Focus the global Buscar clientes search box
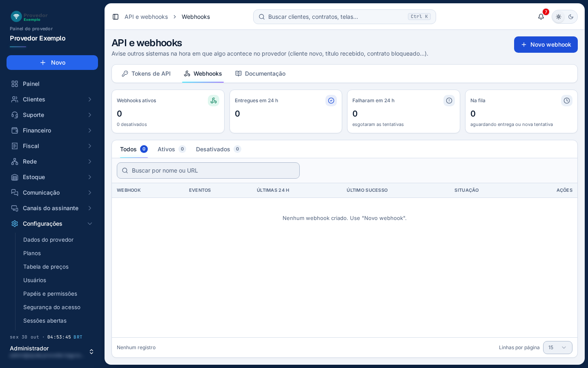Viewport: 588px width, 368px height. click(x=345, y=17)
